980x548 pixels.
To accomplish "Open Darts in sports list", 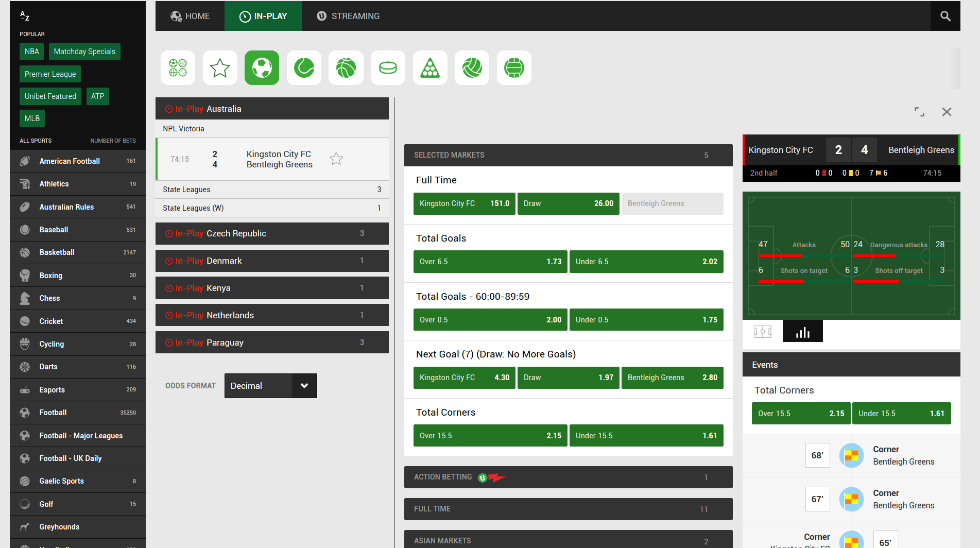I will (x=78, y=367).
